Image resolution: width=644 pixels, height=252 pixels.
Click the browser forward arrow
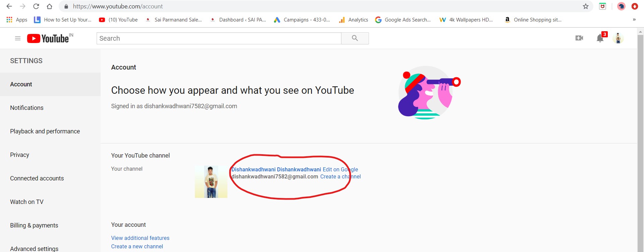[22, 6]
